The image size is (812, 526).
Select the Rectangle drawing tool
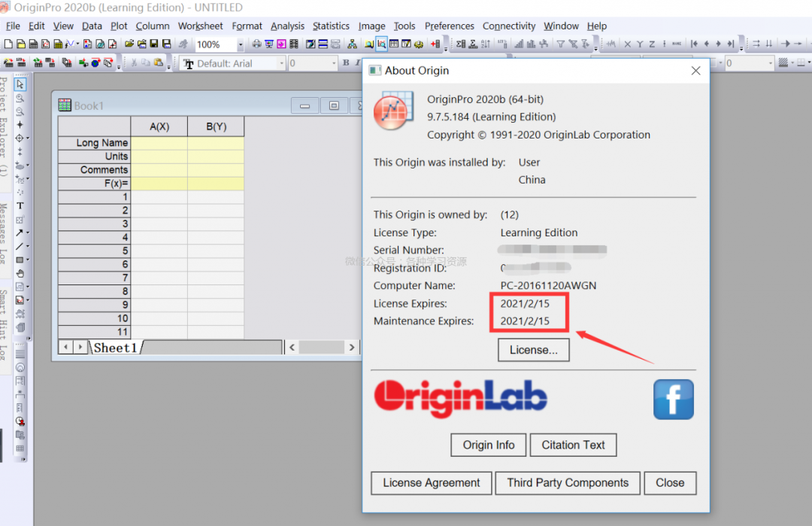tap(19, 260)
